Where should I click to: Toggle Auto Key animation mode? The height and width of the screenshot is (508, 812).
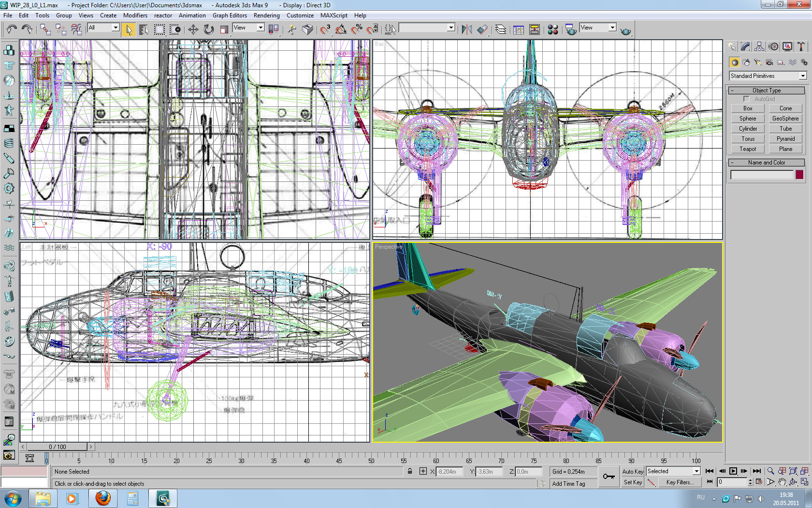pyautogui.click(x=632, y=471)
